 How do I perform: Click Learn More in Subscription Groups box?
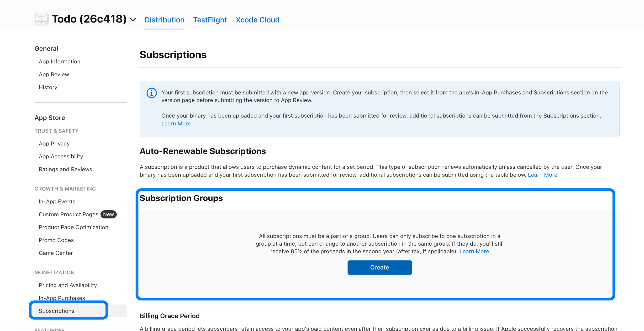[x=474, y=251]
